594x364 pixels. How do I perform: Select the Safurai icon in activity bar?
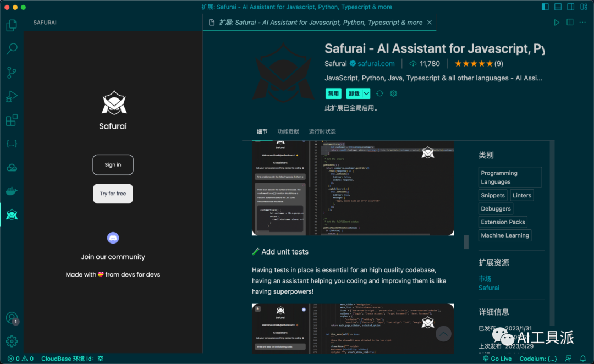click(12, 215)
